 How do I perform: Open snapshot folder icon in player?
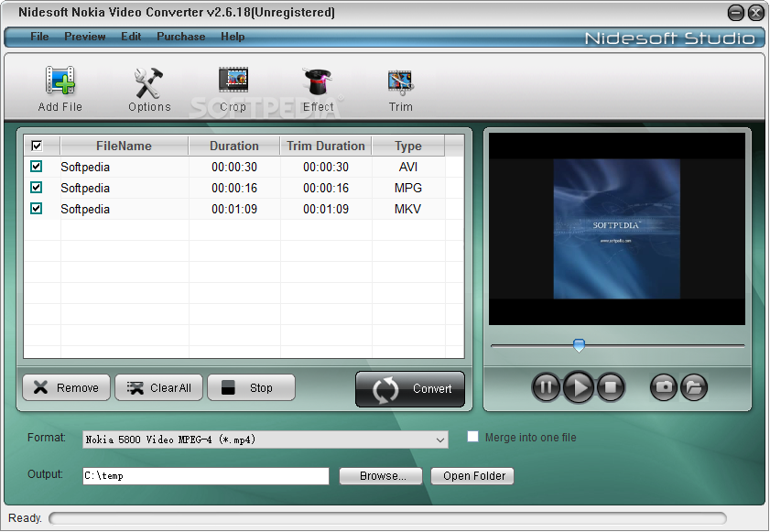pyautogui.click(x=694, y=387)
